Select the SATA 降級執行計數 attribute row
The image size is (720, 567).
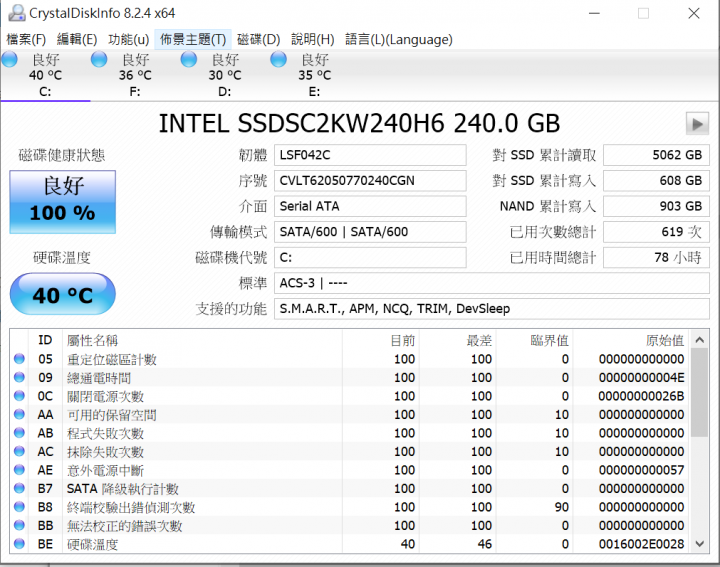pos(350,488)
